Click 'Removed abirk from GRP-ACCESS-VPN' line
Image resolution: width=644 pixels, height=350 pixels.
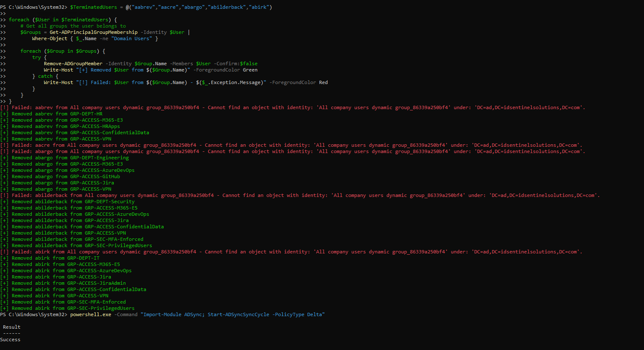54,296
